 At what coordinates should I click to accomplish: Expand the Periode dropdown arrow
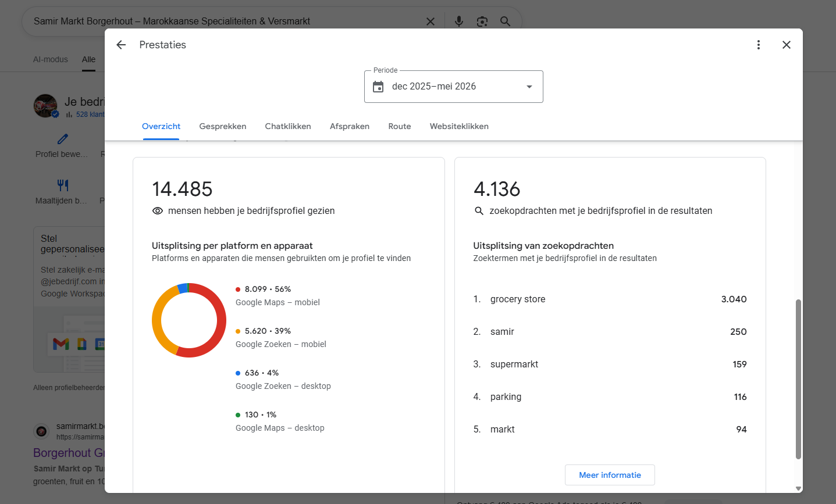[529, 87]
